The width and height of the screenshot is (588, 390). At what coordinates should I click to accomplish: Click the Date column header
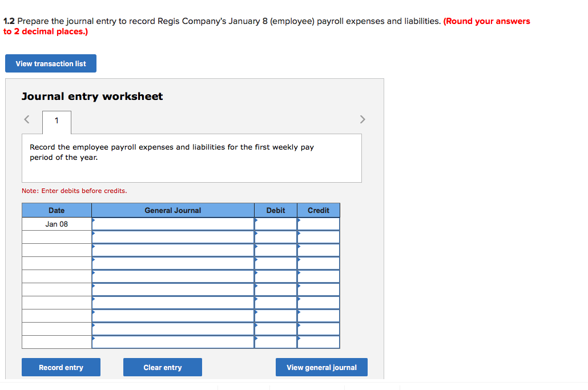57,210
